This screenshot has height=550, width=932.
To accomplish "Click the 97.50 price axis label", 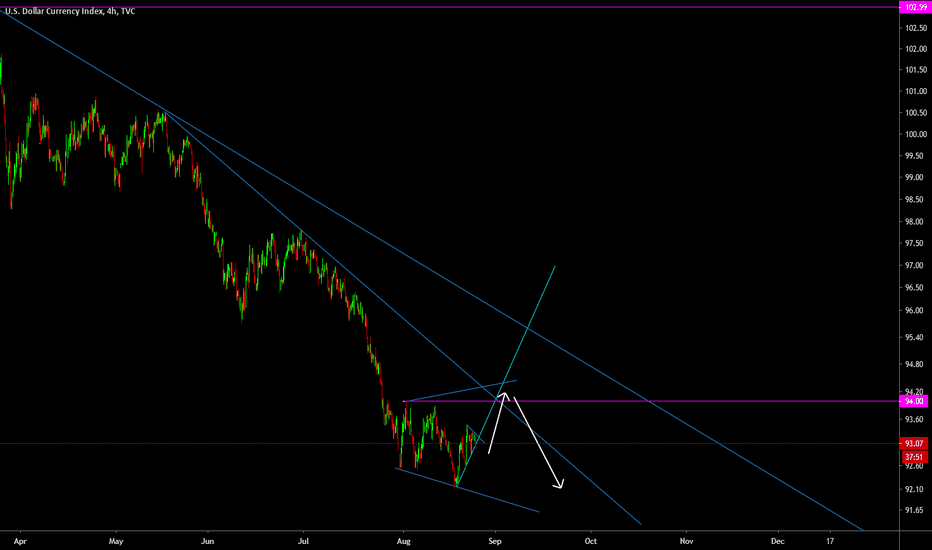I will tap(914, 243).
